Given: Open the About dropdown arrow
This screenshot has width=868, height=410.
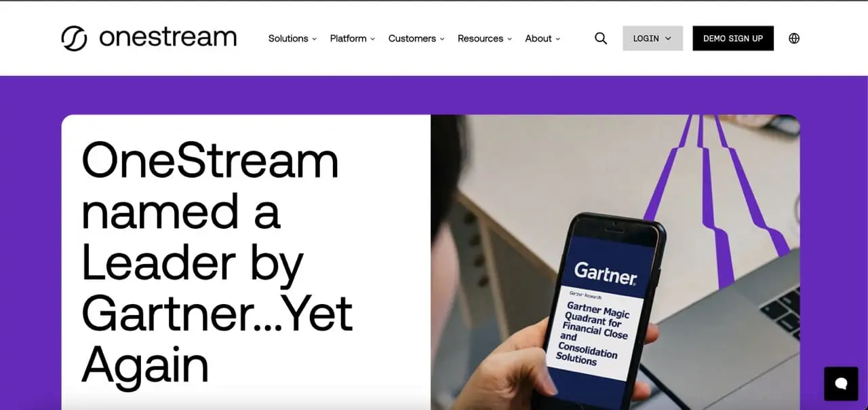Looking at the screenshot, I should click(x=558, y=39).
